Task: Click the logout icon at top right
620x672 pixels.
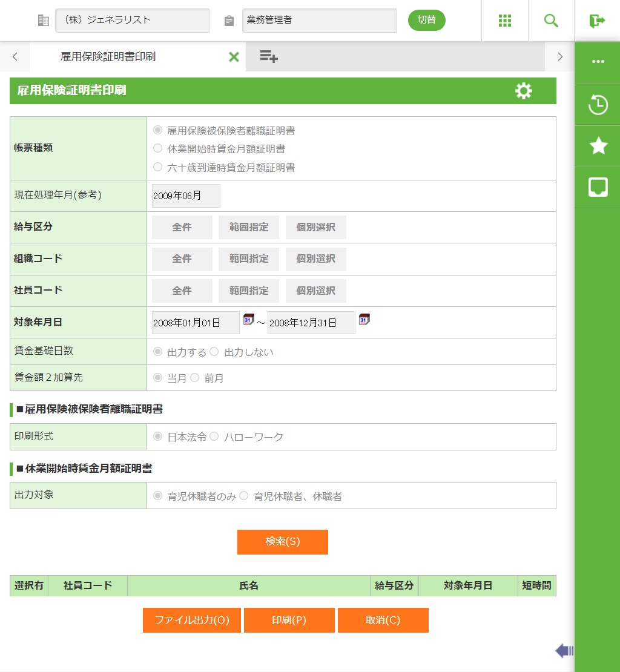Action: (597, 21)
